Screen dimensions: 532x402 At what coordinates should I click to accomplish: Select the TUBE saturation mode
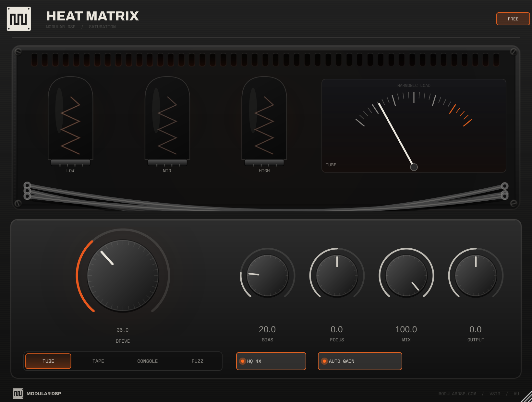coord(48,361)
